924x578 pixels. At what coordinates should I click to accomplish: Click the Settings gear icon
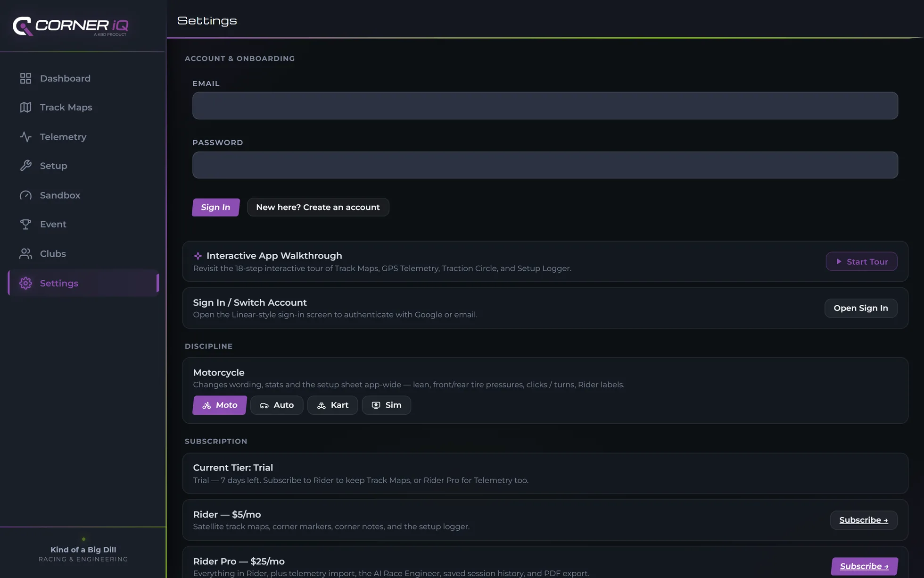tap(25, 283)
